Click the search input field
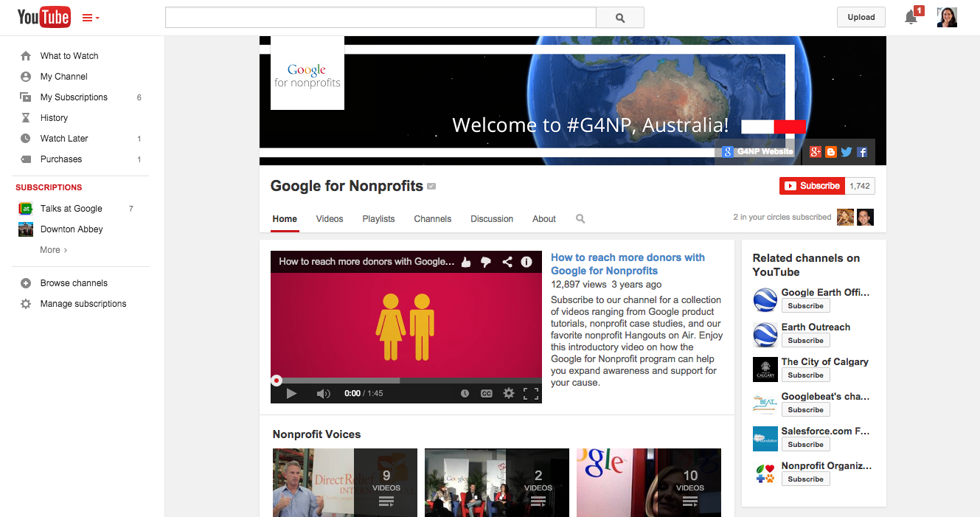 click(x=380, y=18)
